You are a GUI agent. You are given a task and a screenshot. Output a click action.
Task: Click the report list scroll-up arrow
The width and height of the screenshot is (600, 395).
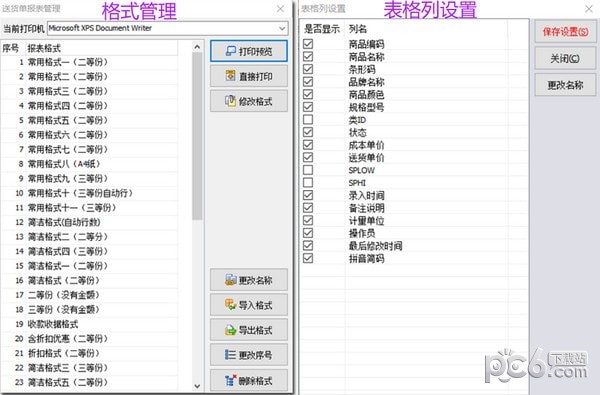click(197, 47)
